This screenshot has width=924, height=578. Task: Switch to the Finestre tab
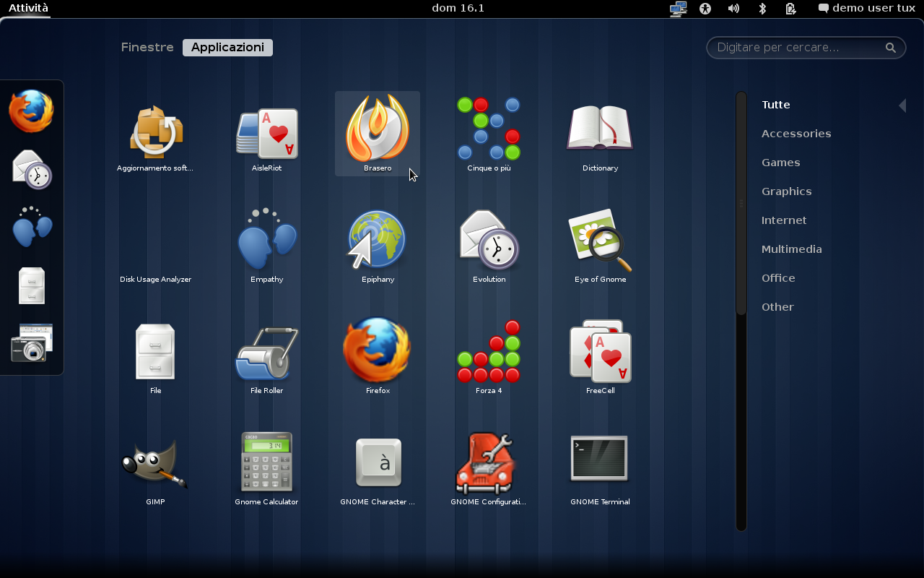click(x=147, y=47)
